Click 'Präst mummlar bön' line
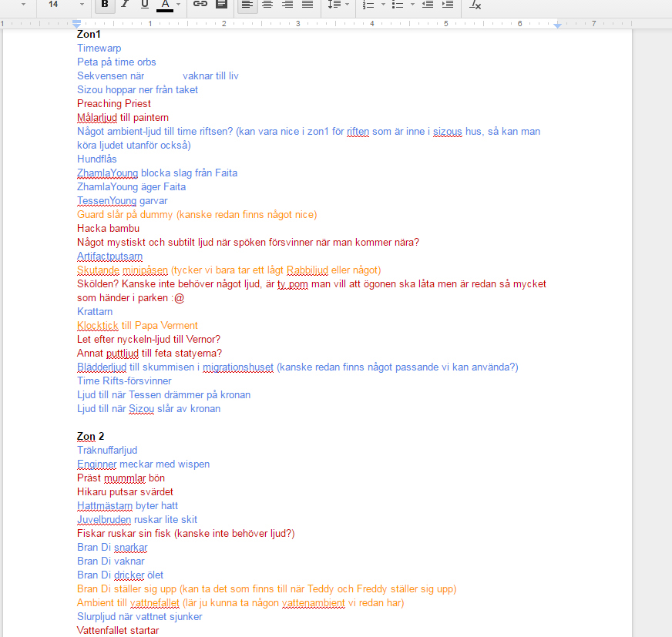This screenshot has height=637, width=672. click(x=121, y=478)
